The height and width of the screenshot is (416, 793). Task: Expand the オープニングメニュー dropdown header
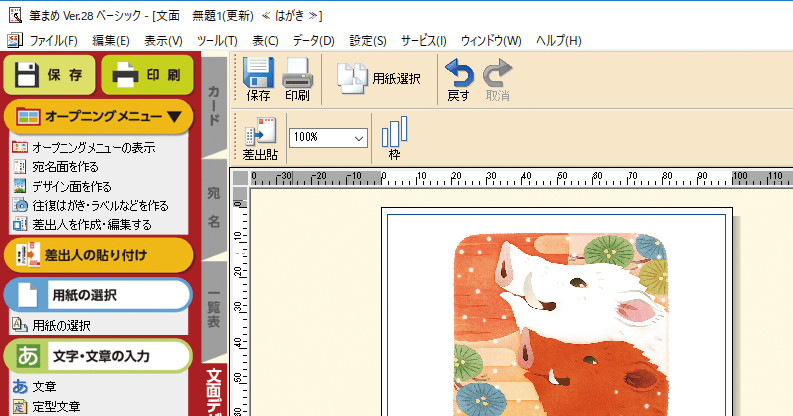tap(98, 117)
